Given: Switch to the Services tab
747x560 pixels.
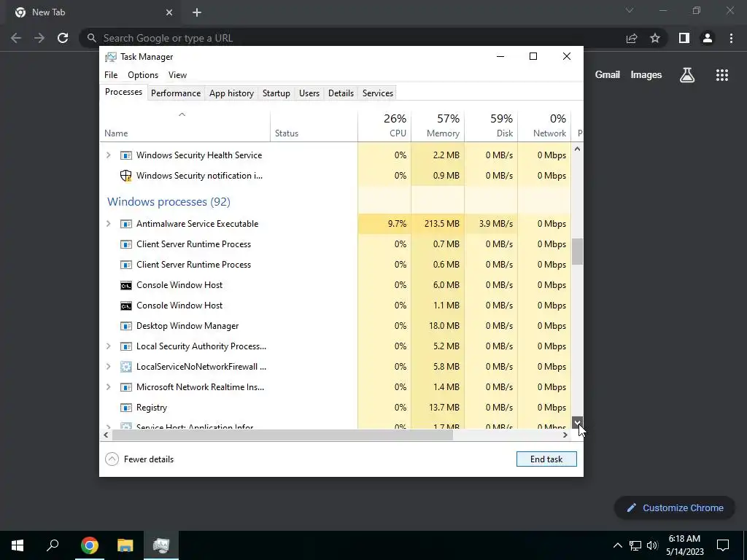Looking at the screenshot, I should pos(378,93).
